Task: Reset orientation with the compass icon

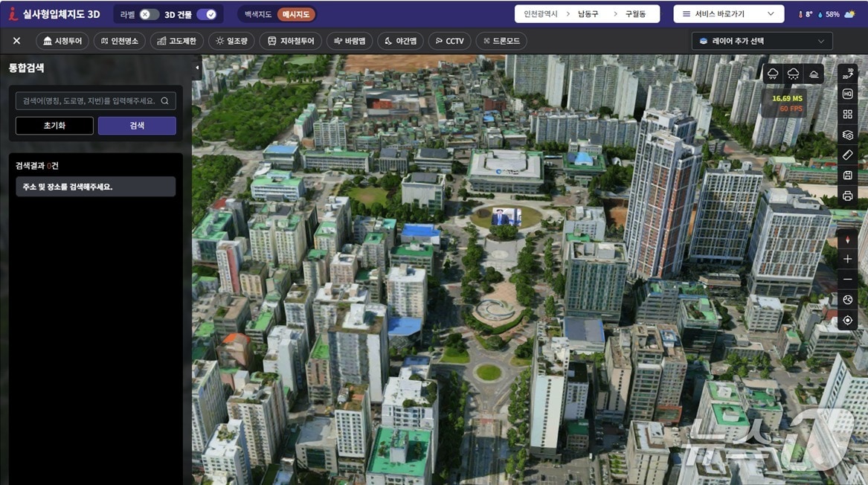Action: point(847,239)
